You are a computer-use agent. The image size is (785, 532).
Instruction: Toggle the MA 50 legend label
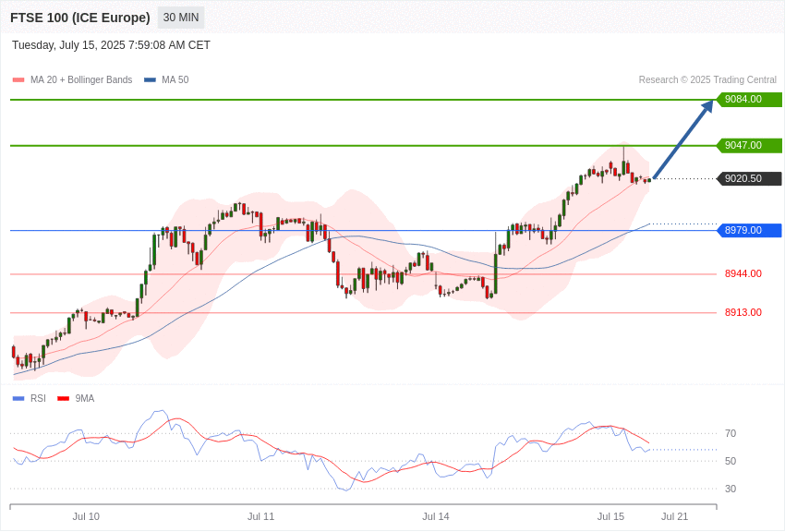[175, 80]
